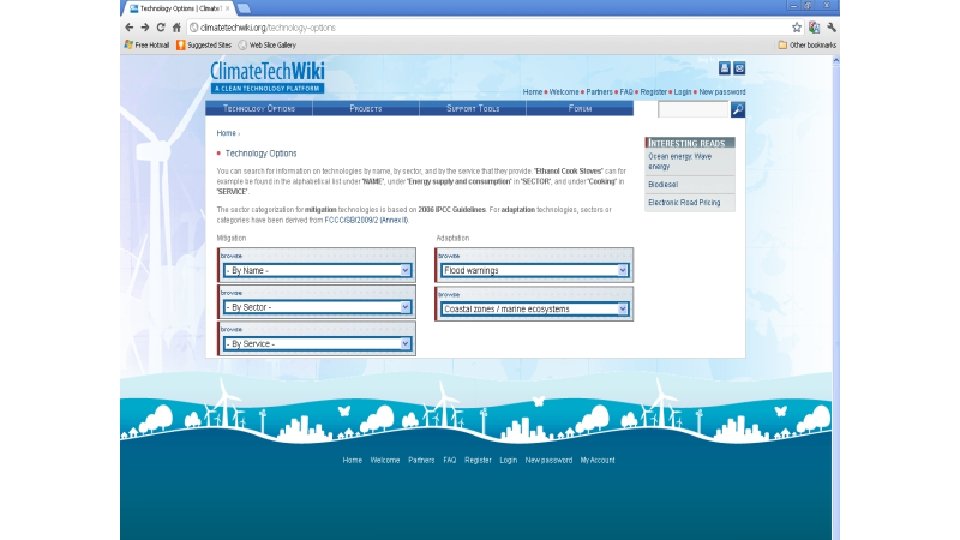This screenshot has height=540, width=960.
Task: Click the ClimateTechWiki logo
Action: pyautogui.click(x=267, y=77)
